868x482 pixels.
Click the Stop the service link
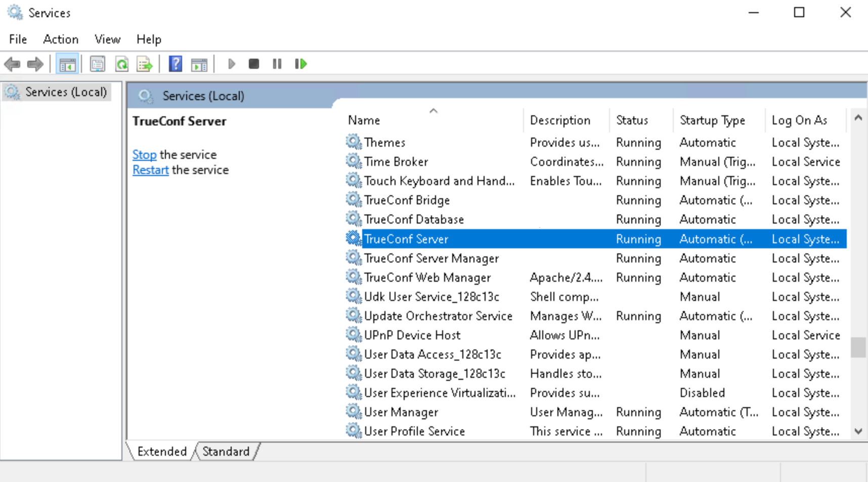click(144, 155)
